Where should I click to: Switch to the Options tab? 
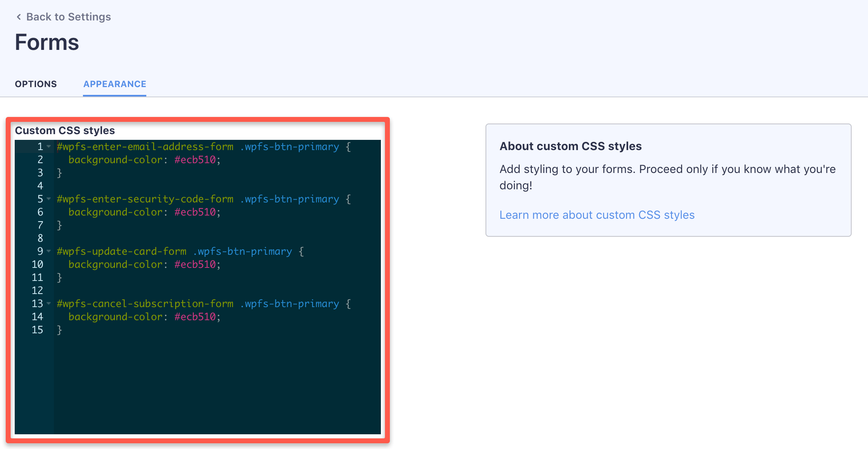(36, 84)
